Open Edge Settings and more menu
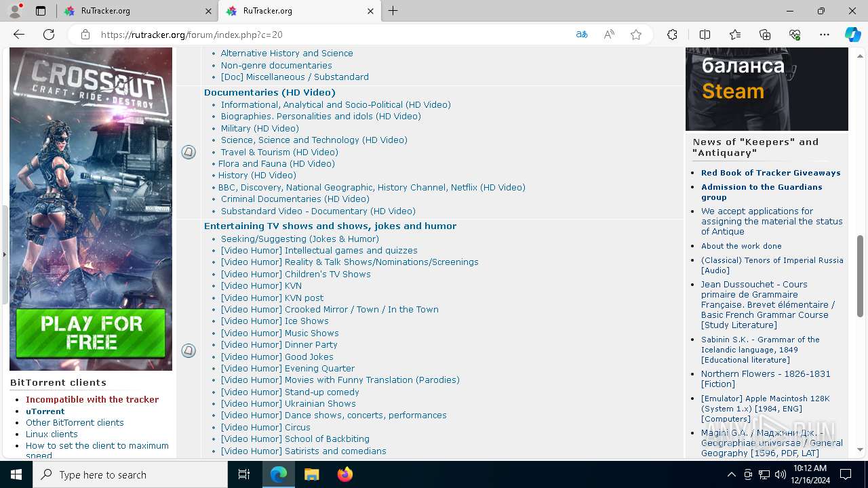 point(825,35)
